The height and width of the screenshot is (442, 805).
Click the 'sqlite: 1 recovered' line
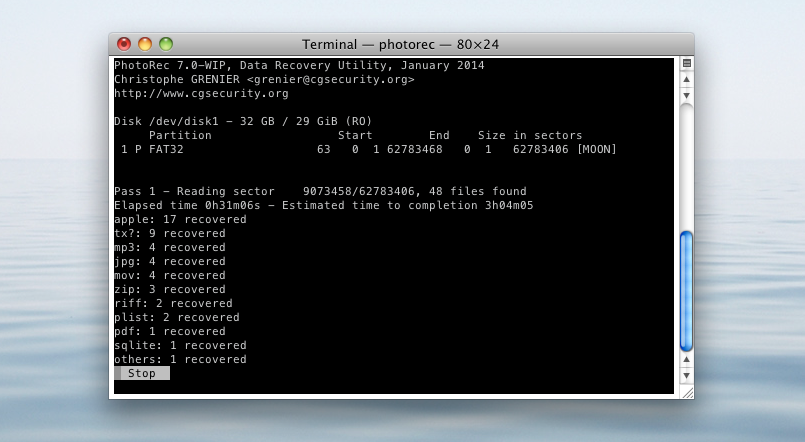click(180, 345)
